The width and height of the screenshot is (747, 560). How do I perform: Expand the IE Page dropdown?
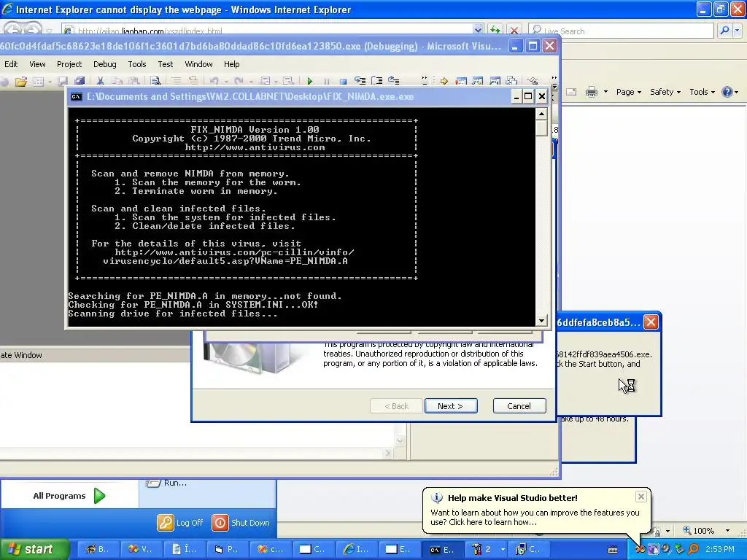coord(629,92)
